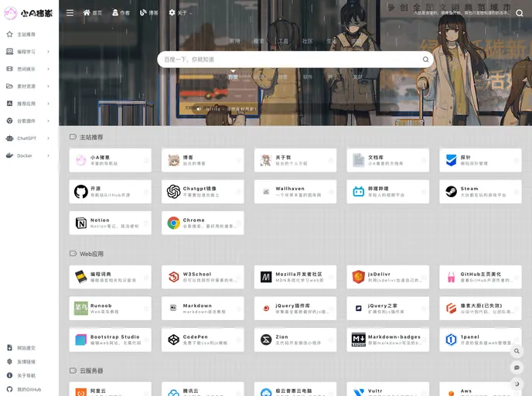The image size is (532, 396).
Task: Select the 百度 search engine tab
Action: [x=233, y=77]
